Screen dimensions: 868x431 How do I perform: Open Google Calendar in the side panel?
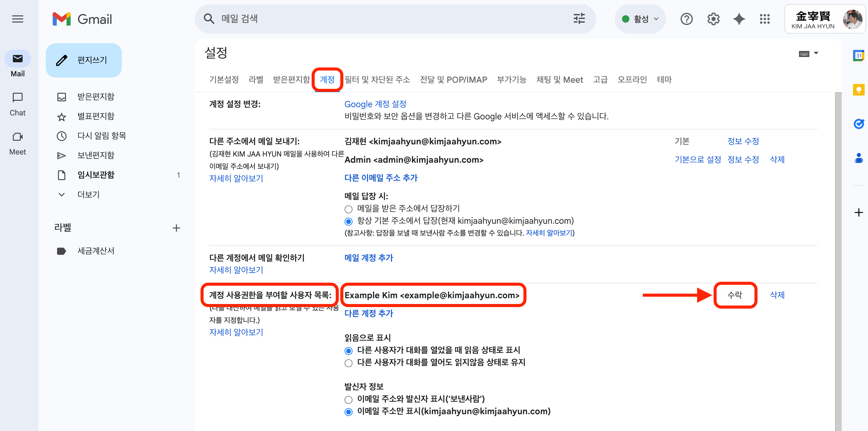click(859, 55)
